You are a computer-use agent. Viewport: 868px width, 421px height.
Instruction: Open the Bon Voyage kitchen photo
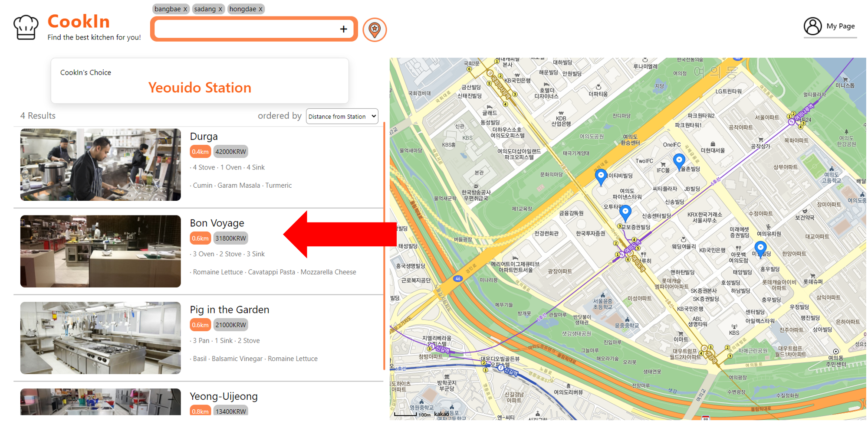pos(100,251)
